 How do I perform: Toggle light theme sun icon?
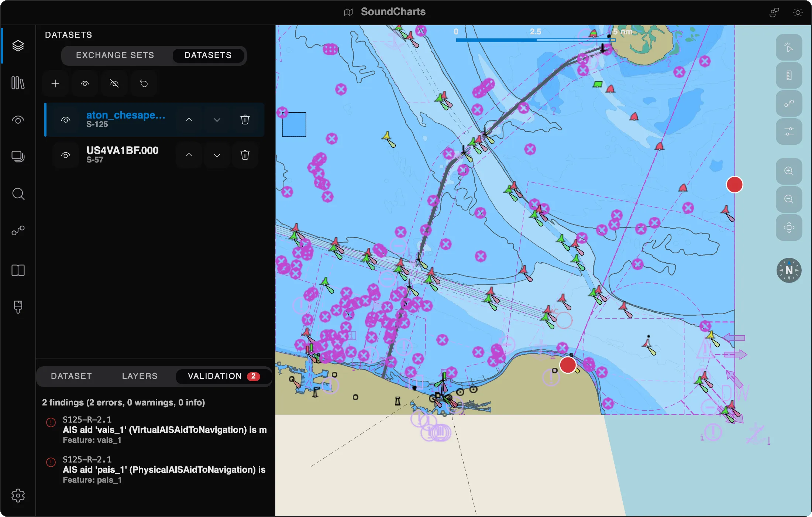click(798, 13)
